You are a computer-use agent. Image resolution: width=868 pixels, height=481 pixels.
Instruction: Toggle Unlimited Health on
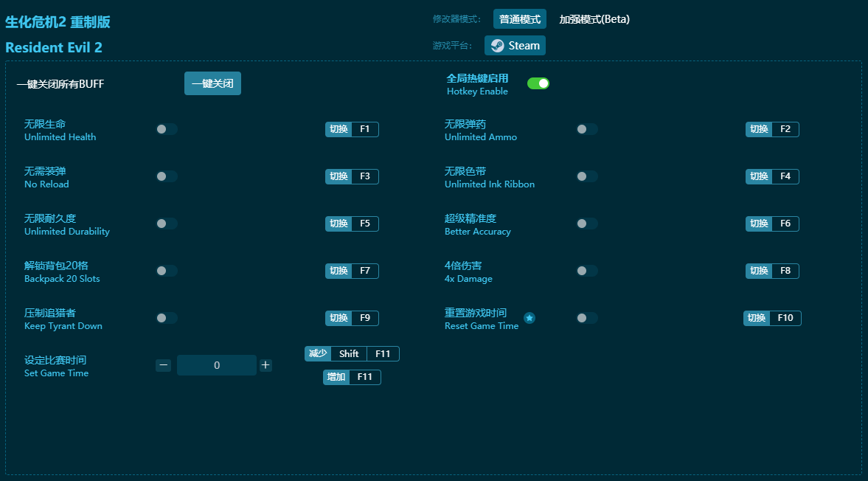pyautogui.click(x=167, y=129)
